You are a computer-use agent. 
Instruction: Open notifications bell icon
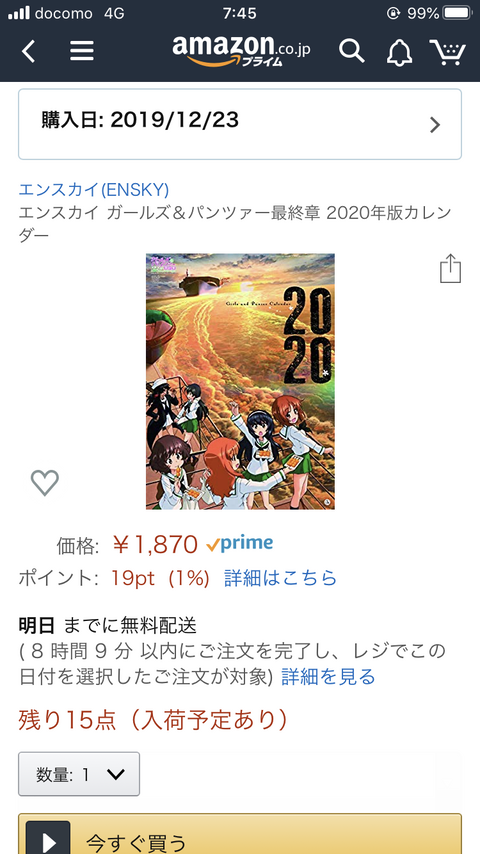pos(399,52)
